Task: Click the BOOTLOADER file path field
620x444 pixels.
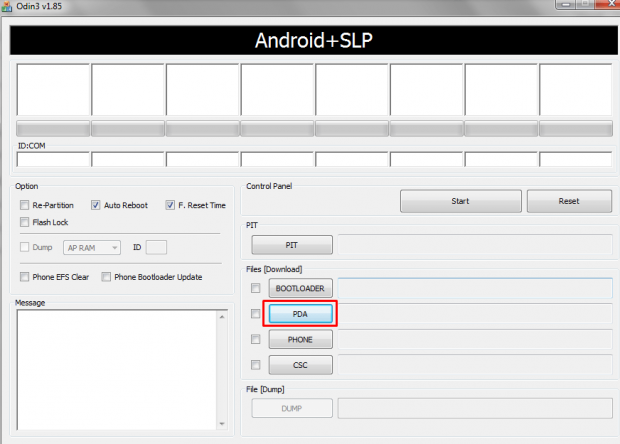Action: click(475, 288)
